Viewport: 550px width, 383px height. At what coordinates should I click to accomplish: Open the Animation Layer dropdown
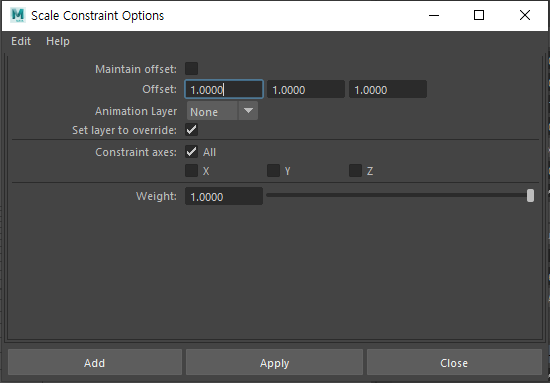pyautogui.click(x=222, y=111)
